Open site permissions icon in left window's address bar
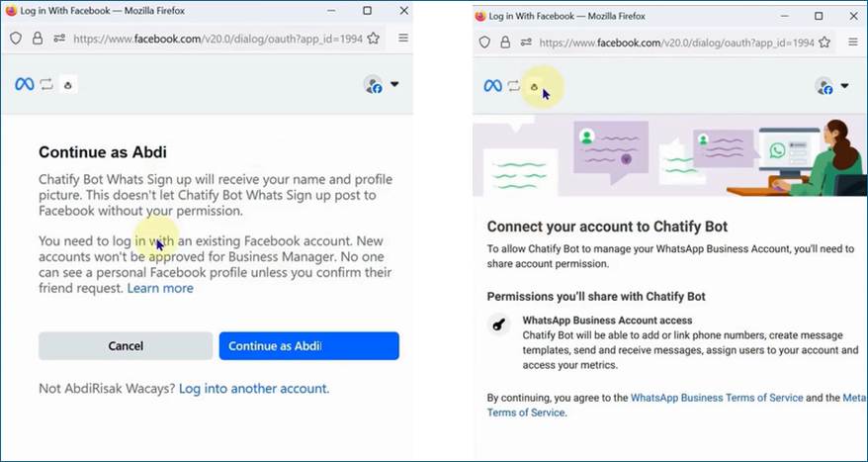The image size is (868, 462). pos(59,39)
